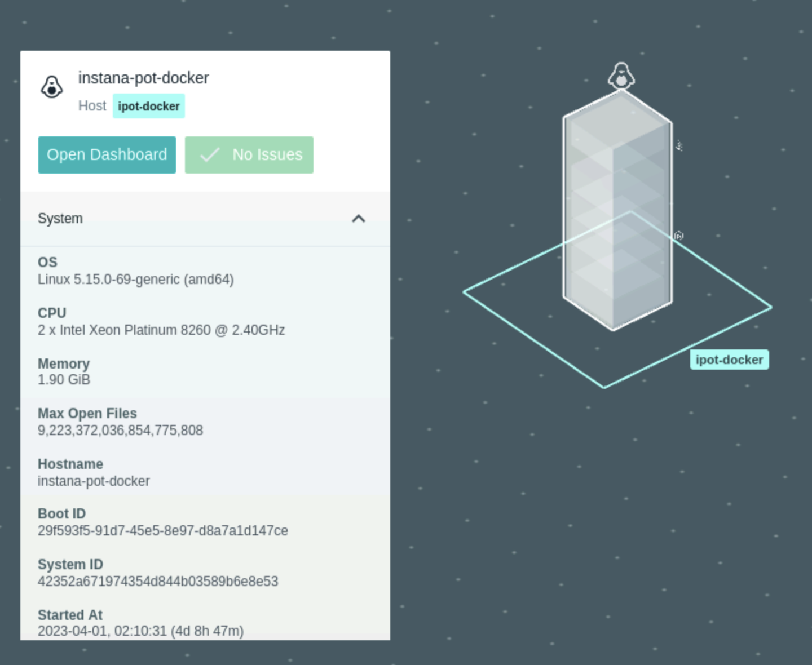Open Dashboard for instana-pot-docker
This screenshot has height=665, width=812.
[107, 154]
